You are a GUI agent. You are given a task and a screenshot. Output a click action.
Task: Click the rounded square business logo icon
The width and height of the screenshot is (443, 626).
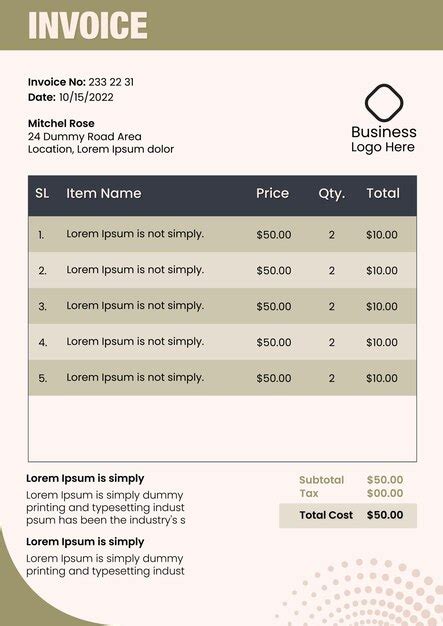[x=384, y=103]
